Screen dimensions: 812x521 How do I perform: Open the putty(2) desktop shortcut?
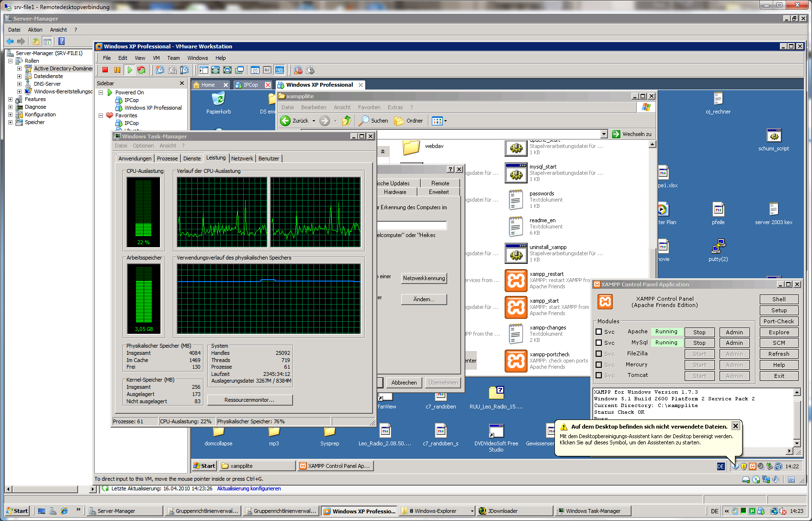[718, 246]
